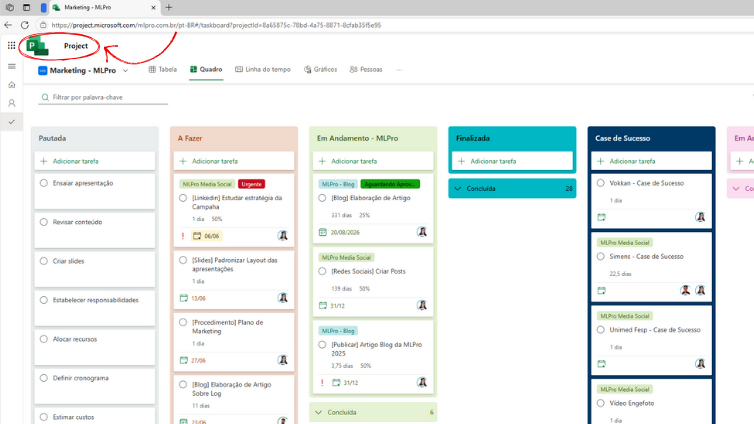Click the 27/06 due date calendar icon
Viewport: 754px width, 424px height.
pos(184,360)
